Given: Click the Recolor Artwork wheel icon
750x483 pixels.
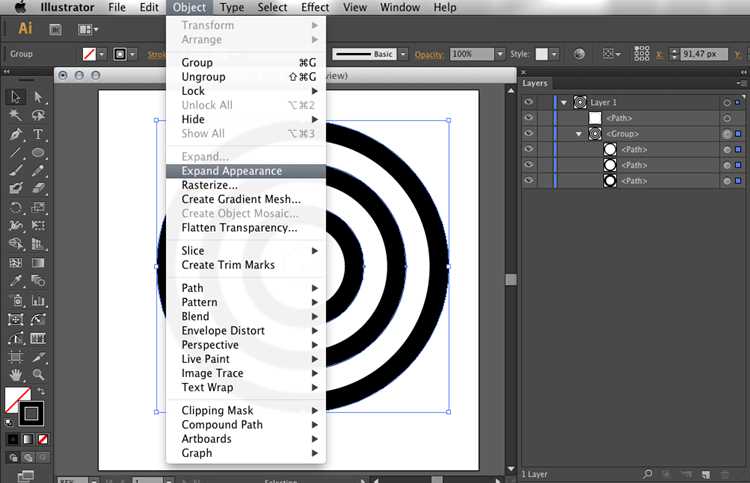Looking at the screenshot, I should 579,54.
